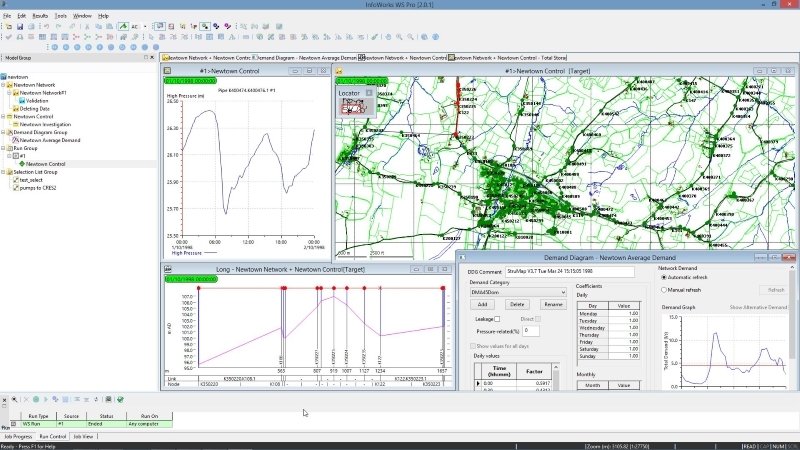
Task: Close the Model Group panel
Action: (x=152, y=58)
